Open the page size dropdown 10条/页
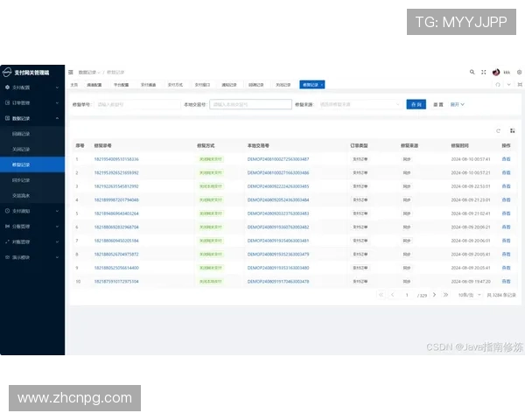The image size is (525, 420). pyautogui.click(x=470, y=295)
